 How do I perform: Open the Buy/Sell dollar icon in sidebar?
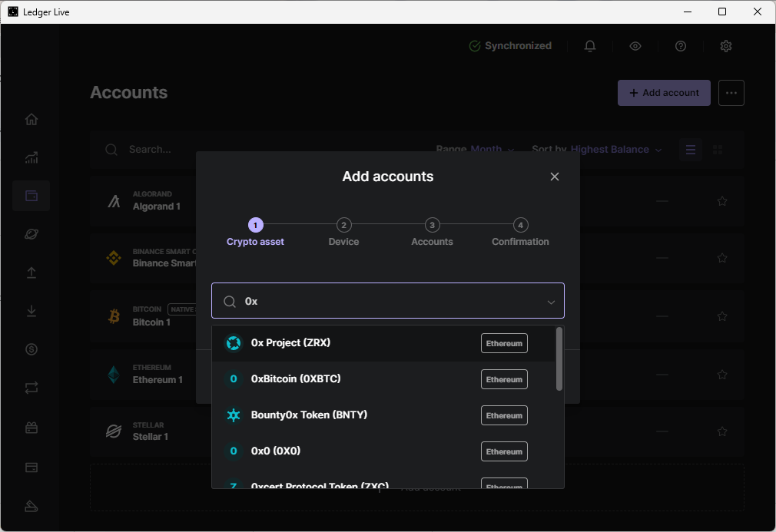(32, 349)
